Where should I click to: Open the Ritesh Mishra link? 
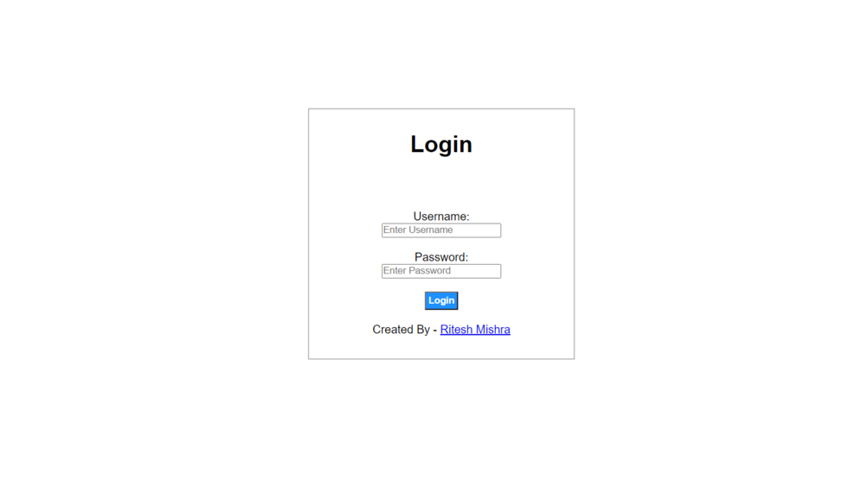475,330
